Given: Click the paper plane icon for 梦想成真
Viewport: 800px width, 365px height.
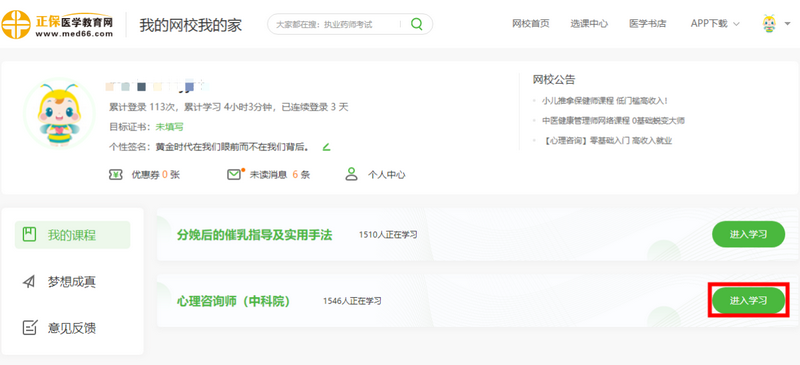Looking at the screenshot, I should pyautogui.click(x=30, y=281).
